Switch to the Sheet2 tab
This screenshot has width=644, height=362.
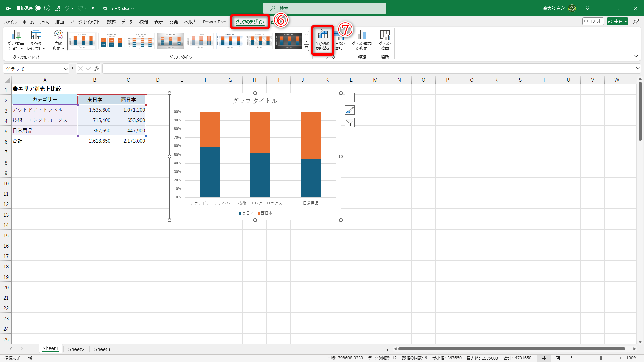coord(76,349)
